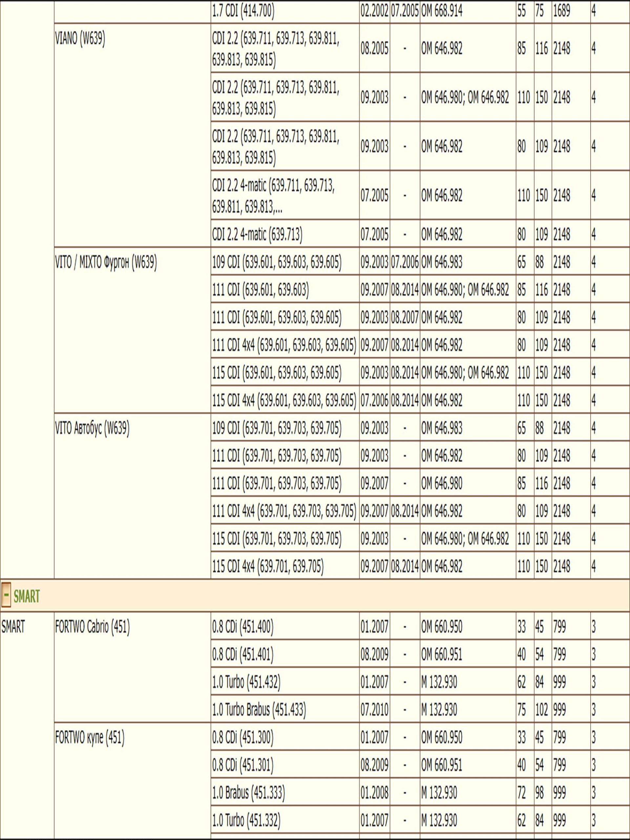Select VITO Автобус (W639) model cell
The height and width of the screenshot is (840, 630).
pyautogui.click(x=92, y=429)
